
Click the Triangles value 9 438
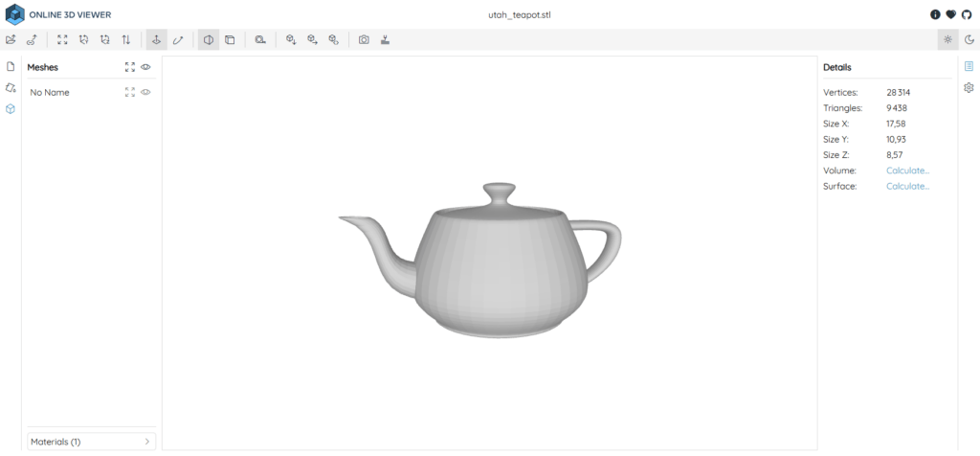(896, 108)
